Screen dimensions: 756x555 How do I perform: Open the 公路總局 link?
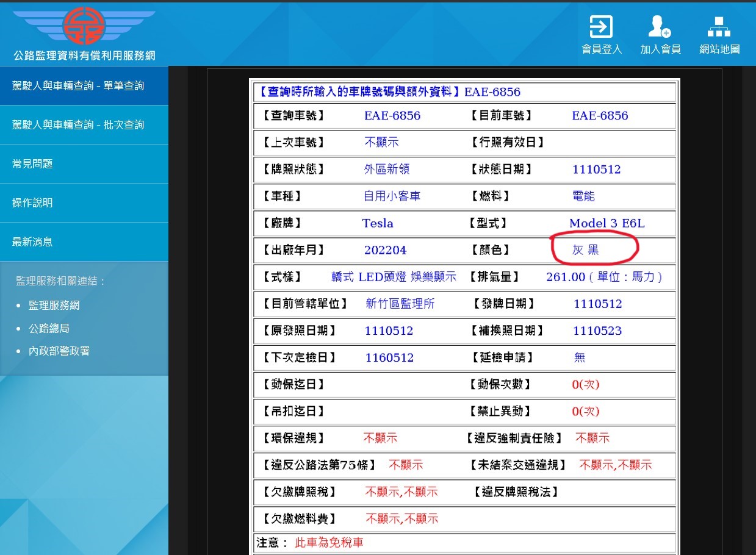click(49, 328)
